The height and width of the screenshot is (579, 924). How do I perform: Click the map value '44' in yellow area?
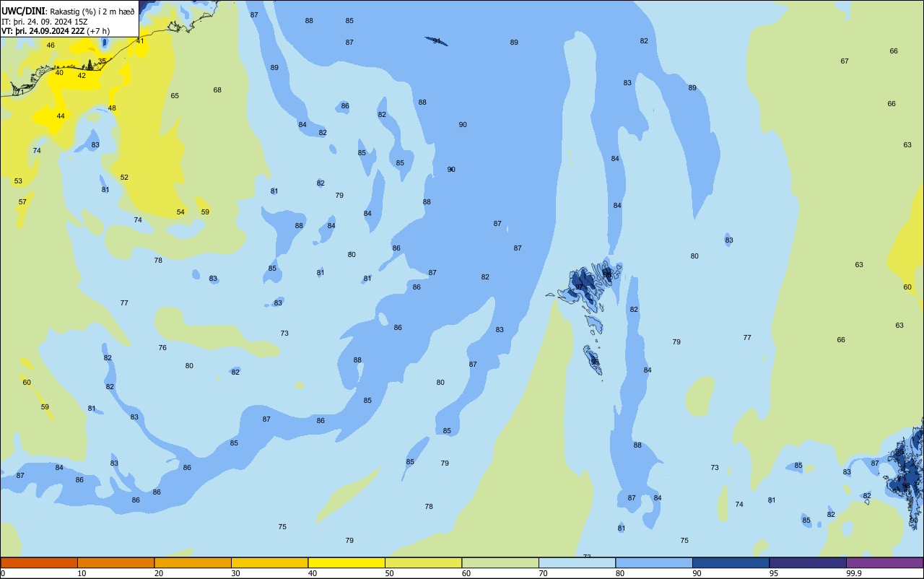(x=61, y=116)
